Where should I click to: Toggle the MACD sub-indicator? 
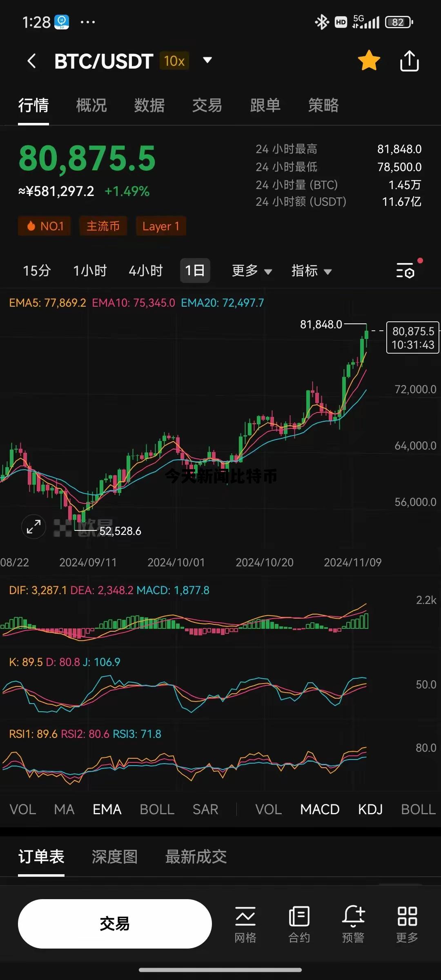click(320, 809)
